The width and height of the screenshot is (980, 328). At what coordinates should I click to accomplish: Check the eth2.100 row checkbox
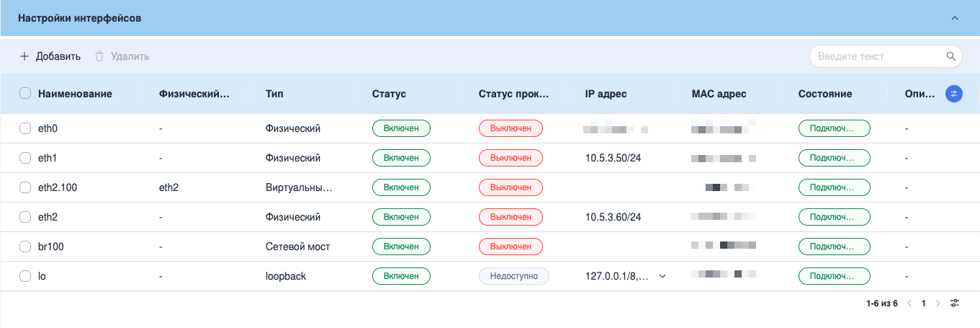click(x=25, y=187)
